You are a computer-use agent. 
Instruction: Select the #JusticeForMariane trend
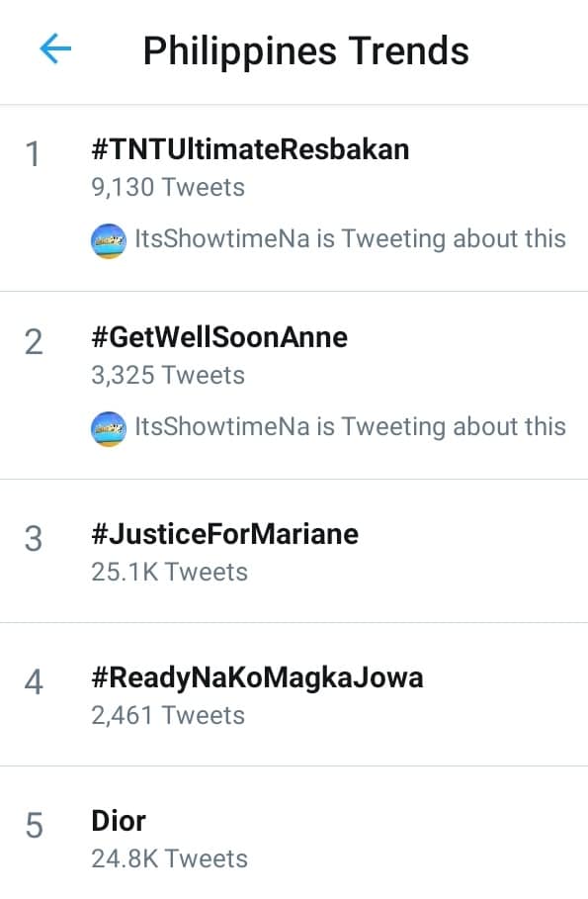click(224, 534)
